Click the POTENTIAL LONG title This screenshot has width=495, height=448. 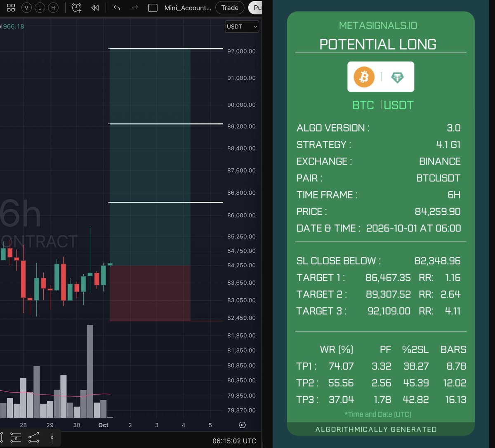click(x=378, y=44)
